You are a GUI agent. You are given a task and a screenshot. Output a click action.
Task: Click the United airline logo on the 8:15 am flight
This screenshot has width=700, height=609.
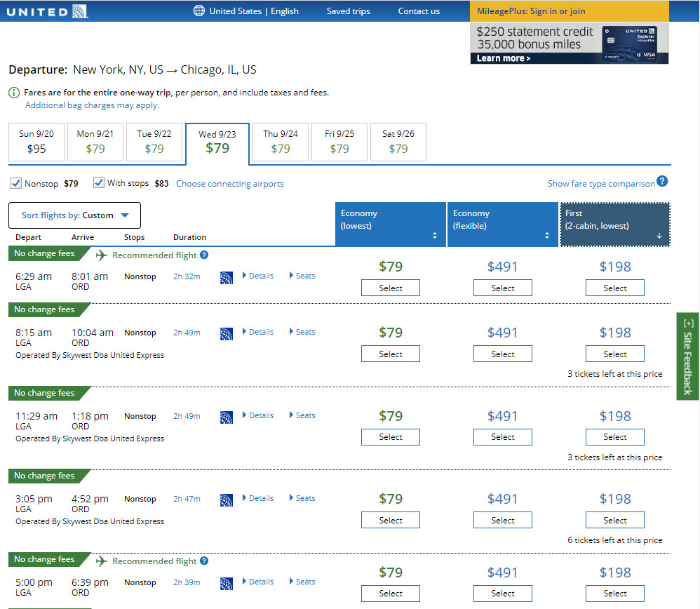(227, 334)
